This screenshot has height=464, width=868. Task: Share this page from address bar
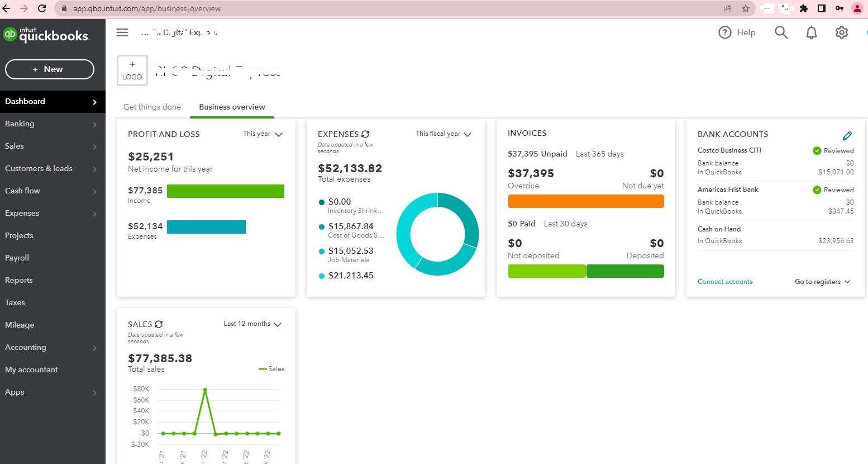click(x=727, y=8)
